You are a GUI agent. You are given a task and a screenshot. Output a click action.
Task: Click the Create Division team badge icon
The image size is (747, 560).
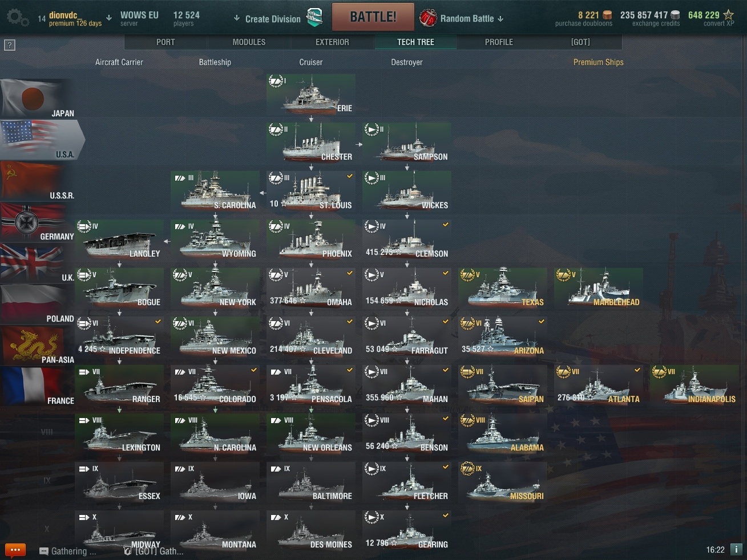point(314,18)
